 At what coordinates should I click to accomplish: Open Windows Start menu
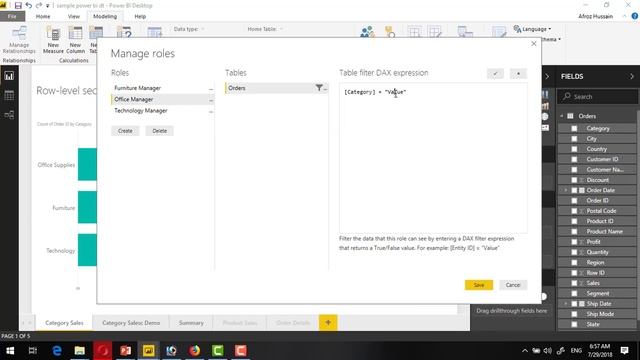click(10, 351)
